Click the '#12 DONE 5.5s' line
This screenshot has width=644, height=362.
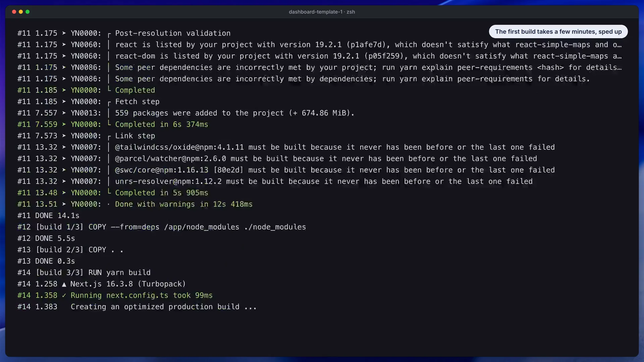tap(46, 238)
